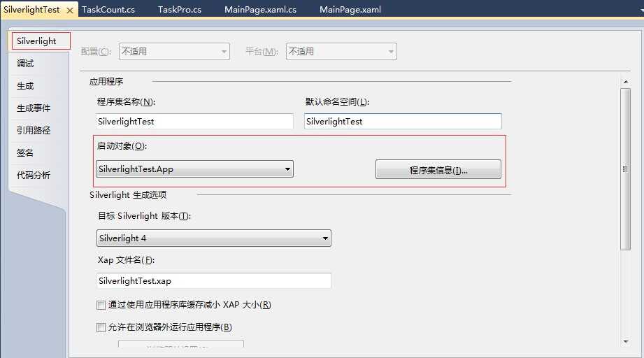
Task: Open the 代码分析 side tab
Action: pos(34,176)
